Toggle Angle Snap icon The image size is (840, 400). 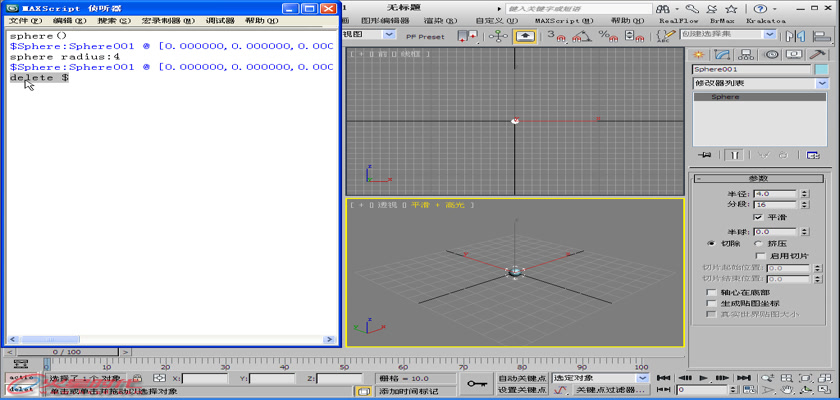[582, 36]
